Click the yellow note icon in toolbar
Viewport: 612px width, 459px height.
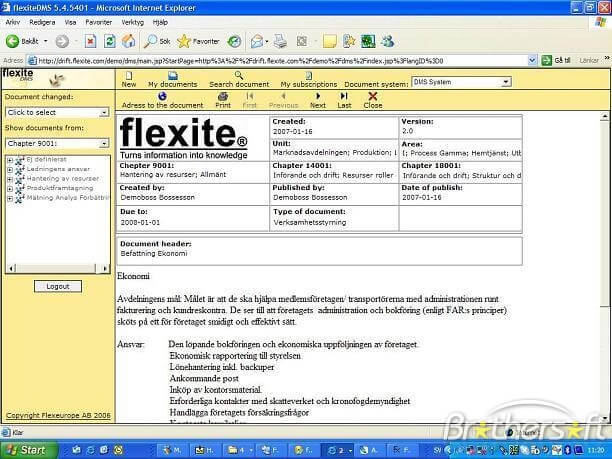(x=329, y=41)
